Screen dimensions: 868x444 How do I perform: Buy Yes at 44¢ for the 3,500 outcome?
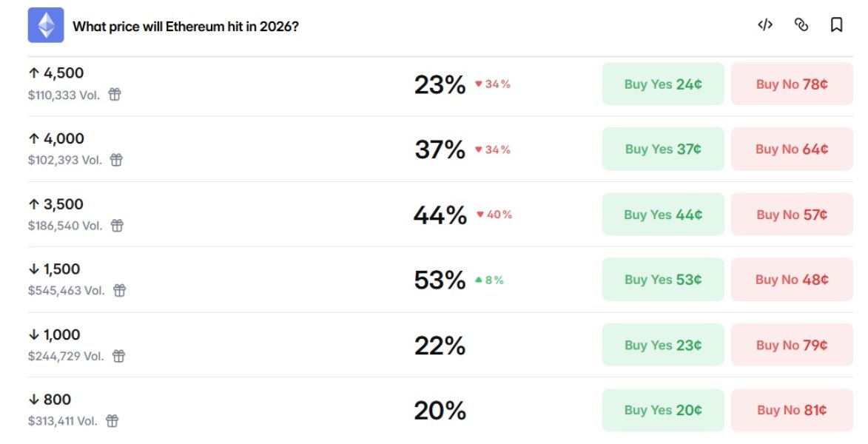(663, 214)
